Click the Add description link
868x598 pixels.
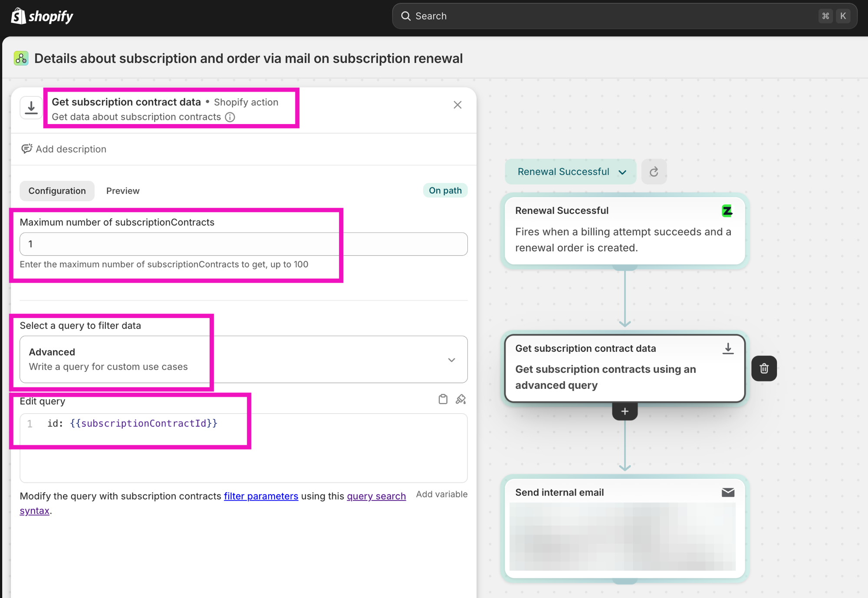pyautogui.click(x=71, y=149)
